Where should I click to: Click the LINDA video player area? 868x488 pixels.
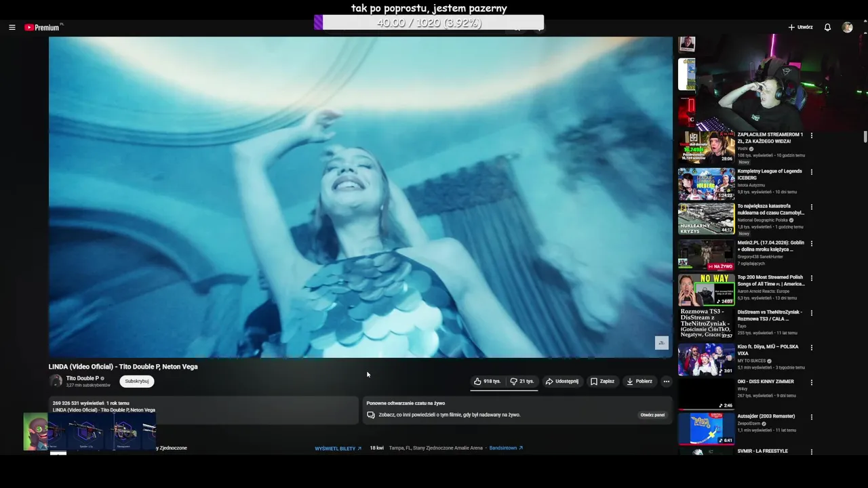360,197
